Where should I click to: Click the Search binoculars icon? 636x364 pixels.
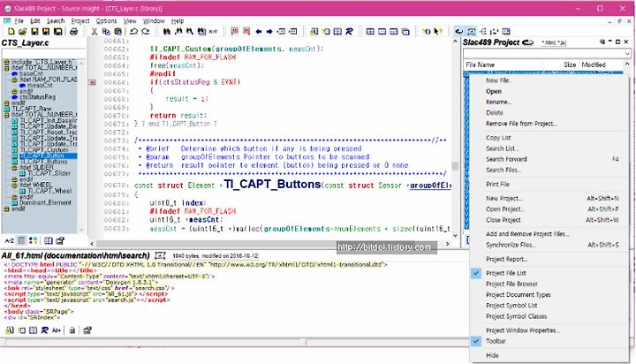click(x=166, y=31)
